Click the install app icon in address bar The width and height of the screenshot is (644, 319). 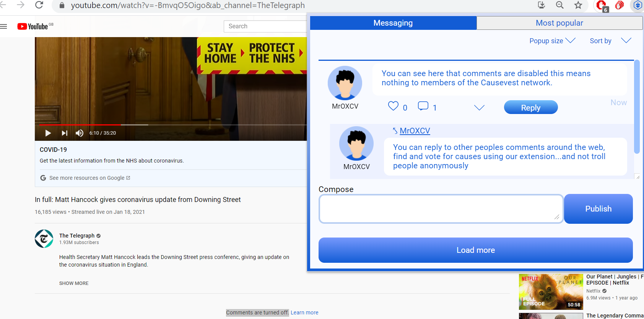pyautogui.click(x=542, y=5)
